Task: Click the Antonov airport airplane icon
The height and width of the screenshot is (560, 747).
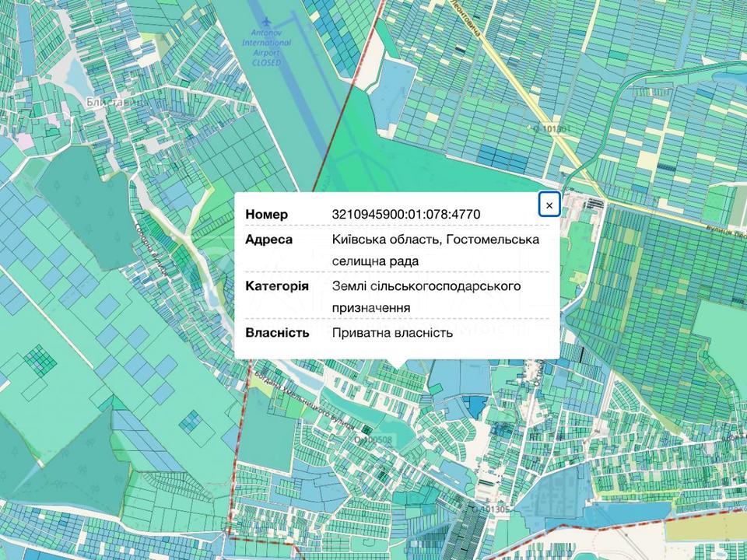Action: coord(268,19)
